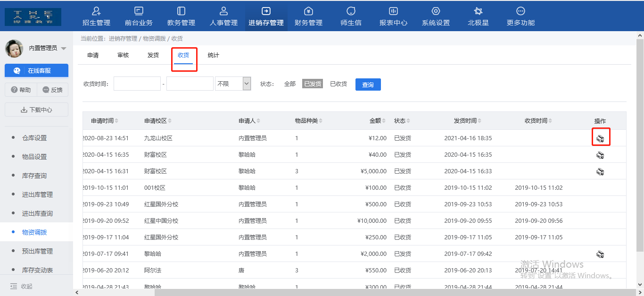Expand the 内置管理员 account menu arrow
The width and height of the screenshot is (644, 296).
pos(64,48)
